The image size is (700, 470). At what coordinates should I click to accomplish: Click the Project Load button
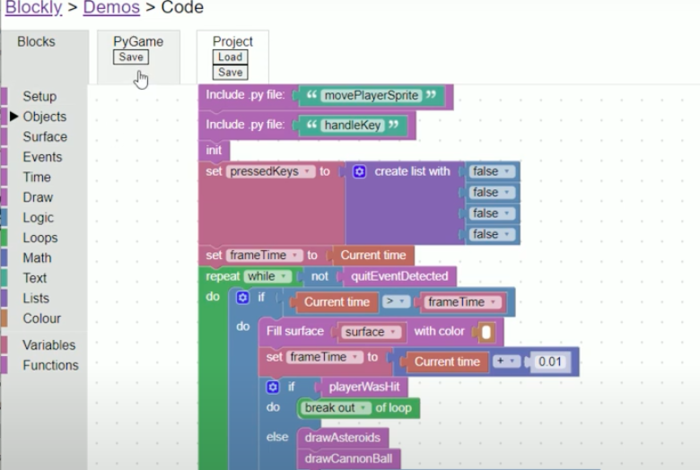(x=230, y=57)
